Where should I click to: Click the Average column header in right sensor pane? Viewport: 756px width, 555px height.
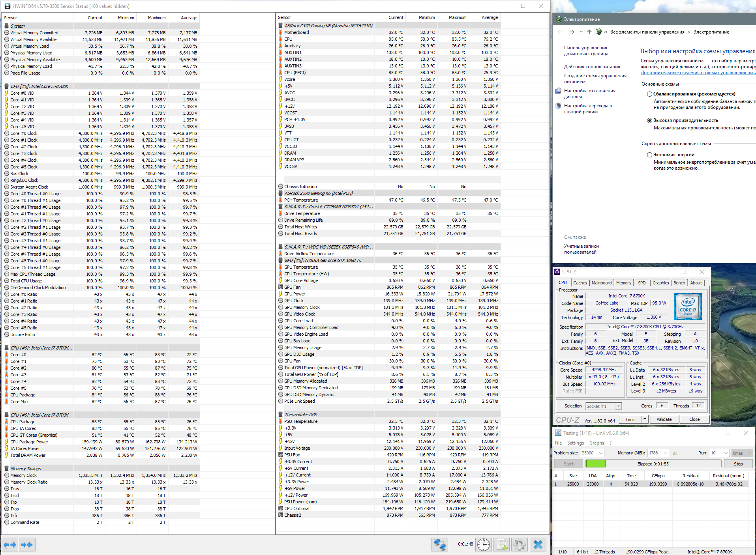tap(485, 17)
